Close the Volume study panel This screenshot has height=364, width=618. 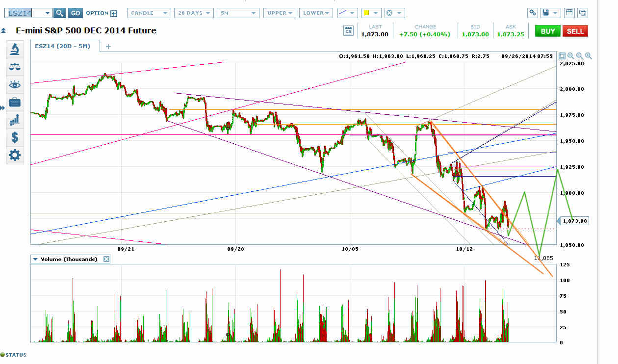[106, 259]
